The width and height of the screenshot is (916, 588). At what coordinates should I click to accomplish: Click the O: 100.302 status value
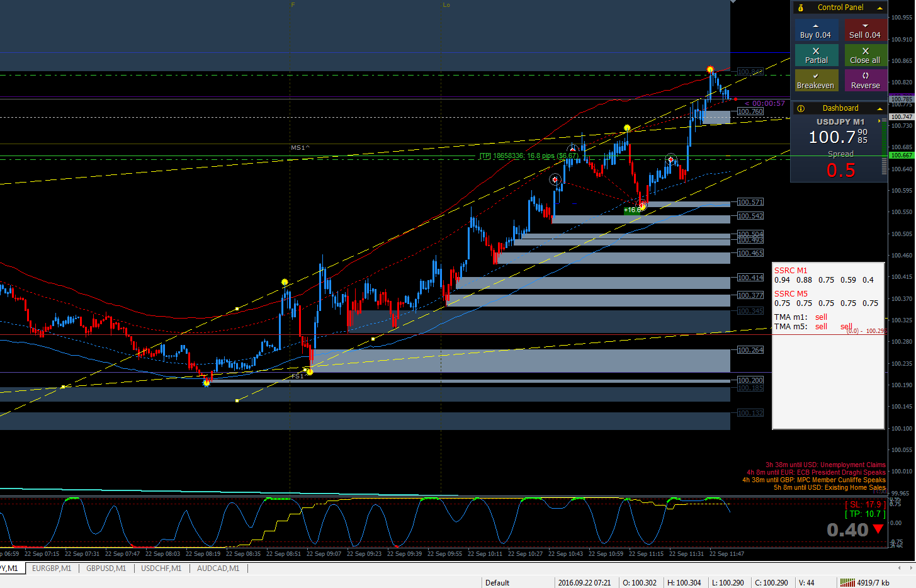pos(640,582)
